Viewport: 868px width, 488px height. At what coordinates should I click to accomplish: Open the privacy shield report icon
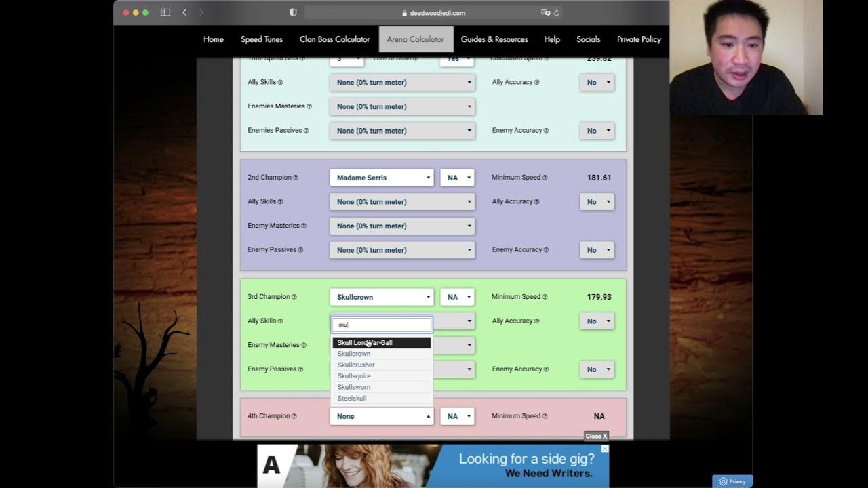(x=293, y=12)
